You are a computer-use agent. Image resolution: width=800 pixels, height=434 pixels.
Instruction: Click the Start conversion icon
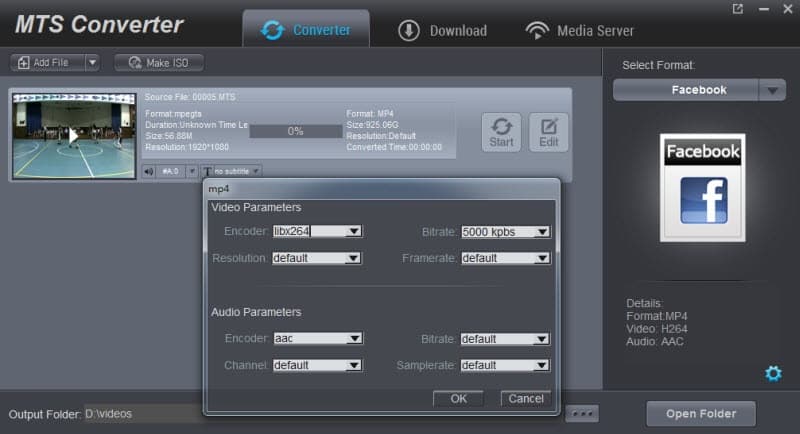point(501,132)
